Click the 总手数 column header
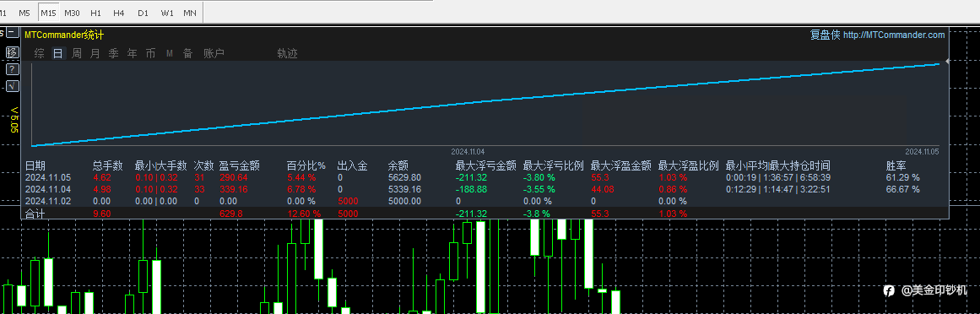 (107, 165)
